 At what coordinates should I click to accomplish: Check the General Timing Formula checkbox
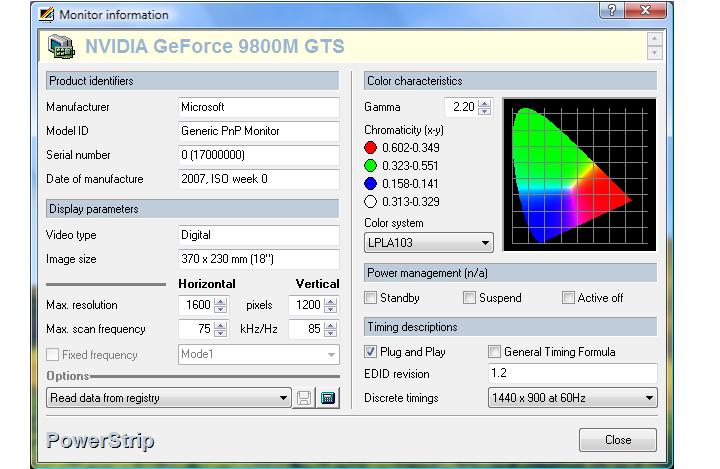tap(495, 352)
